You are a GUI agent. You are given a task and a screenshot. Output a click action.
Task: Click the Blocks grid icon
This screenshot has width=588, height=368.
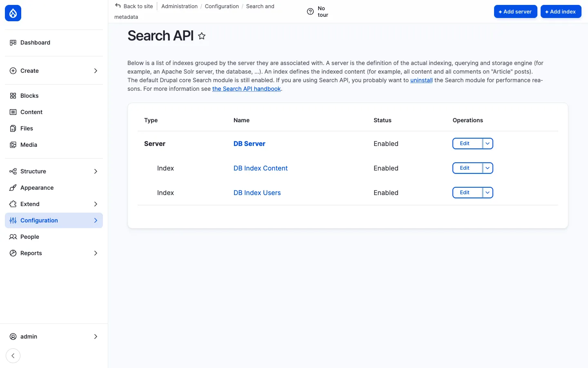coord(13,96)
